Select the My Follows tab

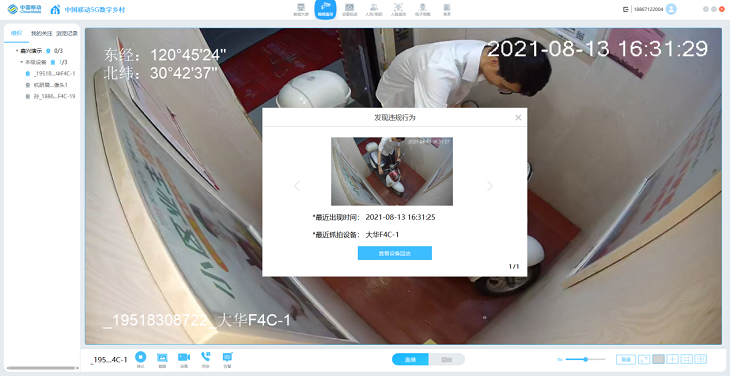[41, 33]
